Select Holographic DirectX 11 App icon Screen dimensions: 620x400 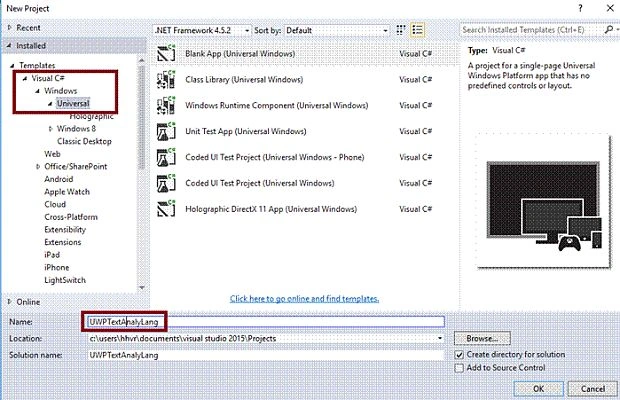[x=166, y=209]
